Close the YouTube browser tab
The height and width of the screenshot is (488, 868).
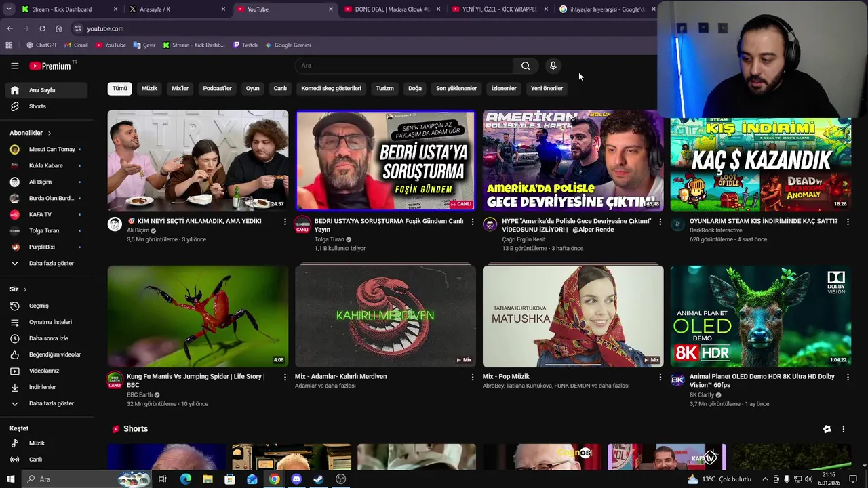pyautogui.click(x=331, y=9)
